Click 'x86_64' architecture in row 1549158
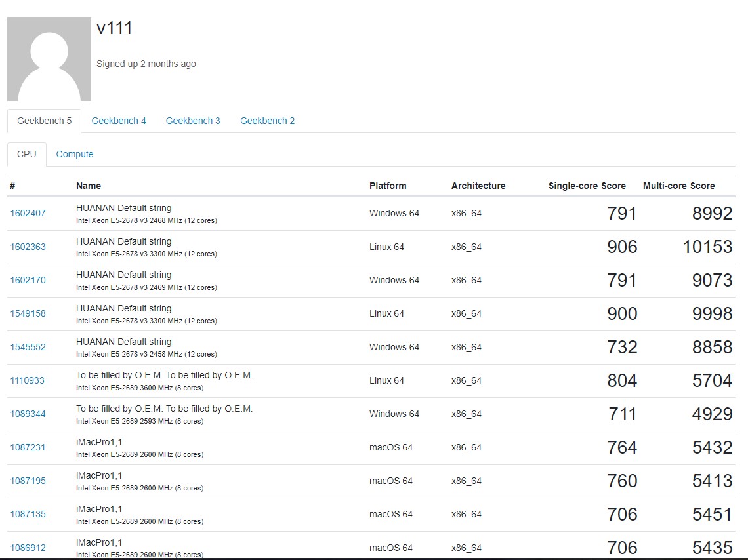The height and width of the screenshot is (560, 748). click(467, 313)
